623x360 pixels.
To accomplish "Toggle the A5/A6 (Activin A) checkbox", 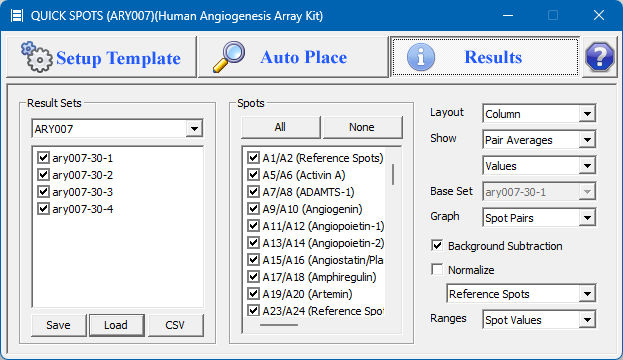I will tap(253, 175).
